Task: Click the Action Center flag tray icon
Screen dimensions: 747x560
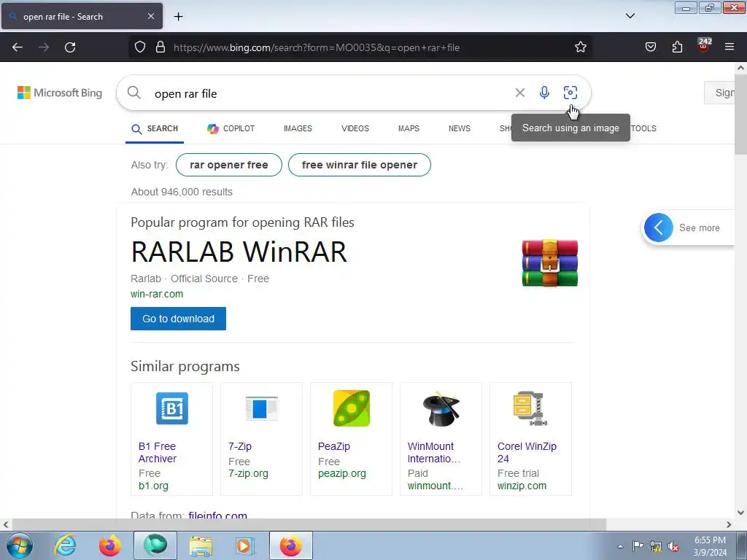Action: 638,546
